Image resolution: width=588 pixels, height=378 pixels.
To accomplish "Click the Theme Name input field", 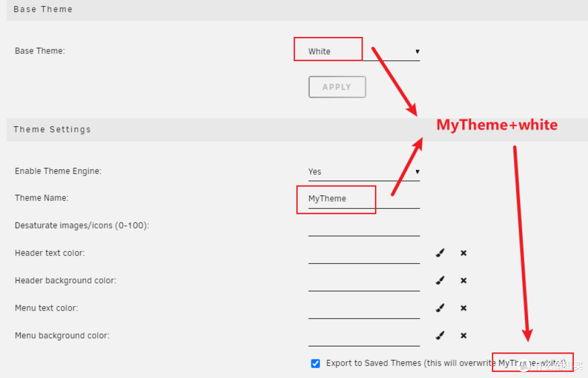I will pyautogui.click(x=364, y=199).
